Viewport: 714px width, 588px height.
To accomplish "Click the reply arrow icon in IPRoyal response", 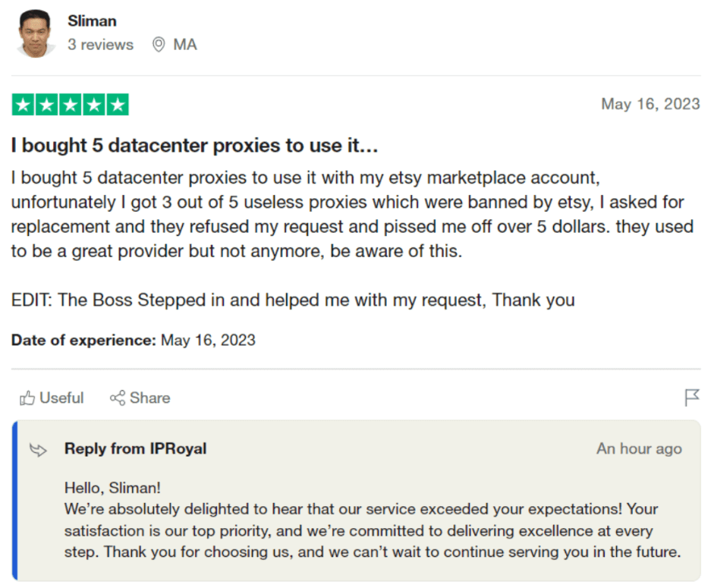I will tap(38, 450).
